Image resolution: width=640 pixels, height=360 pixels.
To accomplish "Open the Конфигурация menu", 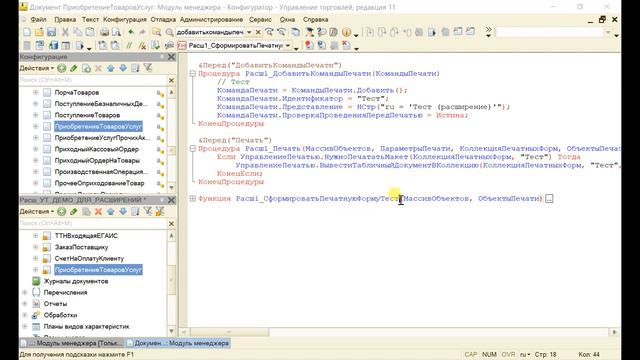I will point(124,19).
